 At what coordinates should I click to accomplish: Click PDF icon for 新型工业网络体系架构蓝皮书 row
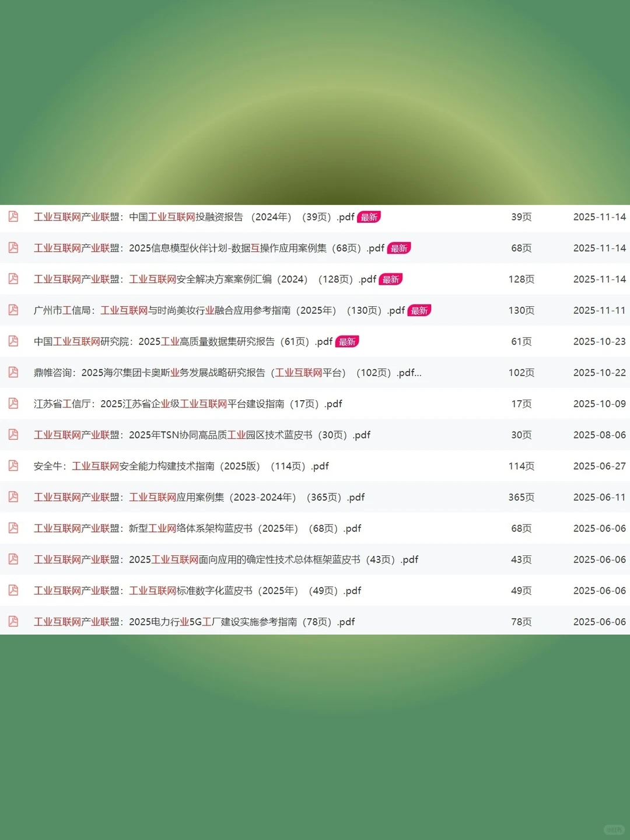coord(13,528)
